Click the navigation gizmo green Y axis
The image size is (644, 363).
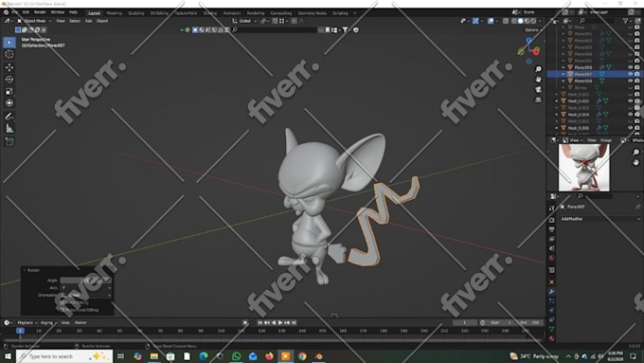(x=521, y=52)
